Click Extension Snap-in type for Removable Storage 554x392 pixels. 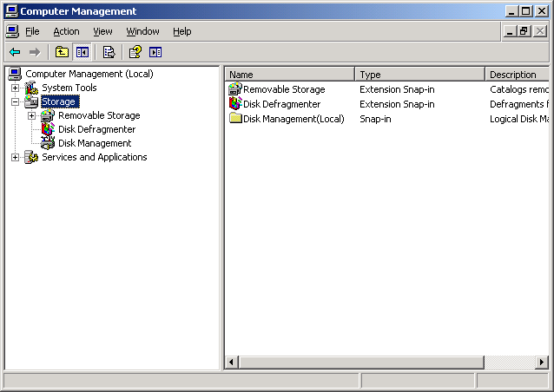(x=397, y=89)
